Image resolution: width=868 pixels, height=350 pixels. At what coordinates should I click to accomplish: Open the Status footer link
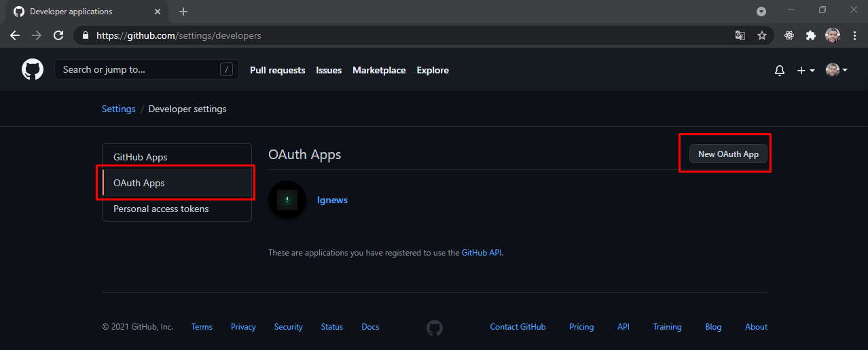[332, 327]
